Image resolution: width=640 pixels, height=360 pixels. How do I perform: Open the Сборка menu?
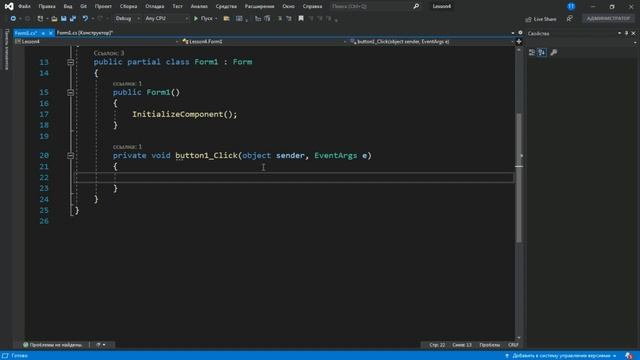coord(129,6)
